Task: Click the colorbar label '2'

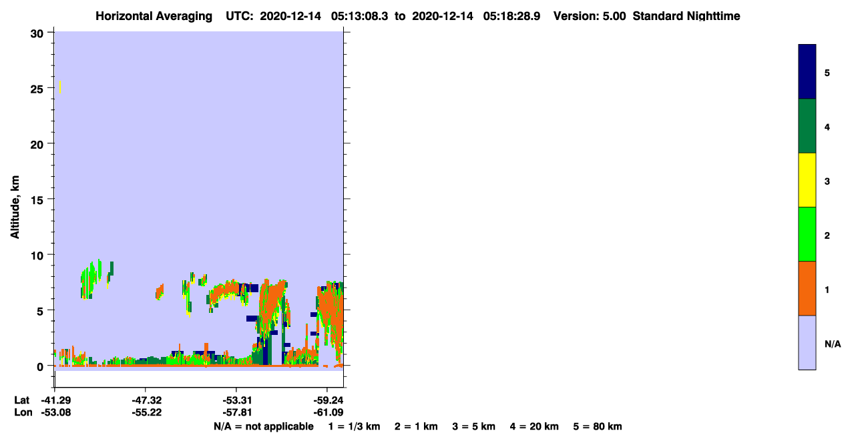Action: click(x=827, y=235)
